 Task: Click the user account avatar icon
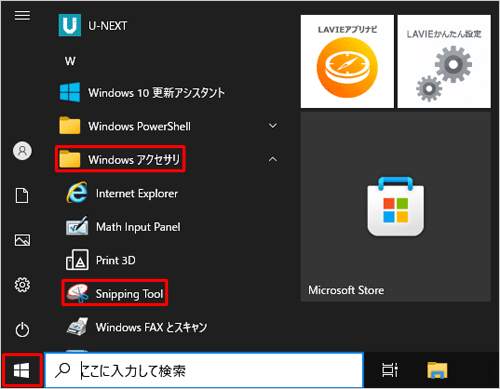(22, 151)
